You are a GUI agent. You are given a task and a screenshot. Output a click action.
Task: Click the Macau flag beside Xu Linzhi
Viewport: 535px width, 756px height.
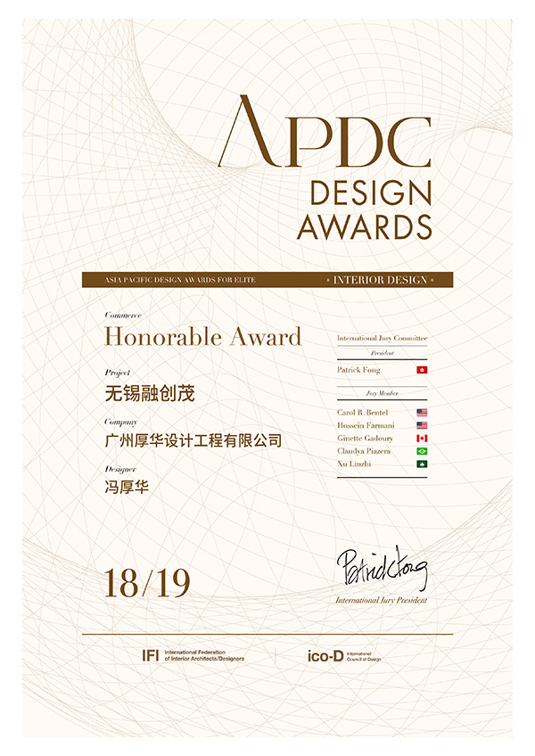(x=422, y=464)
